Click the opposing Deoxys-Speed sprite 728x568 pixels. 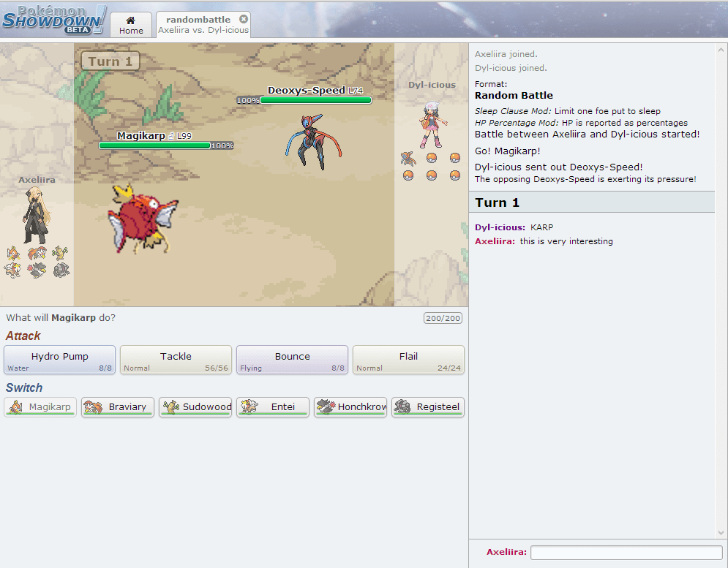pyautogui.click(x=314, y=140)
